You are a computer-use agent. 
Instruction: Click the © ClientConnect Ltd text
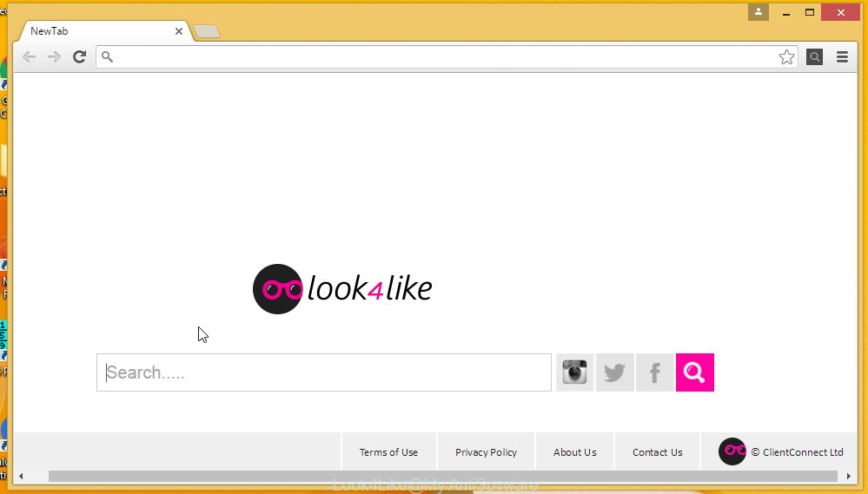point(797,452)
